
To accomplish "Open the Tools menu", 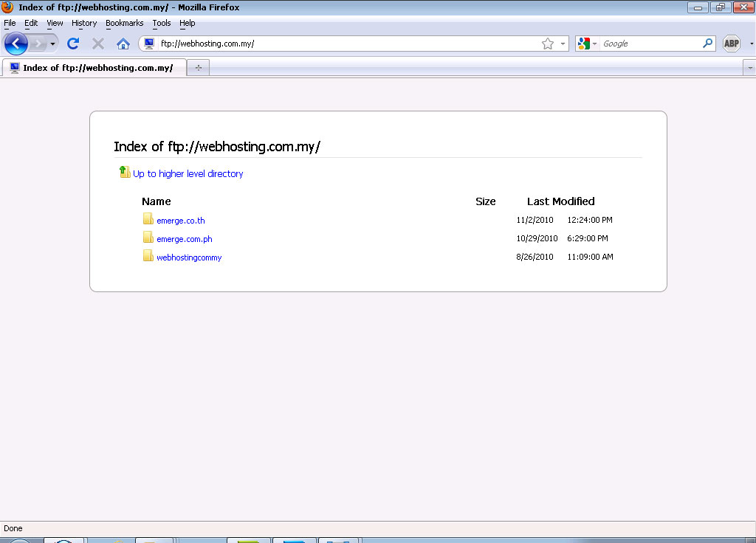I will 161,23.
